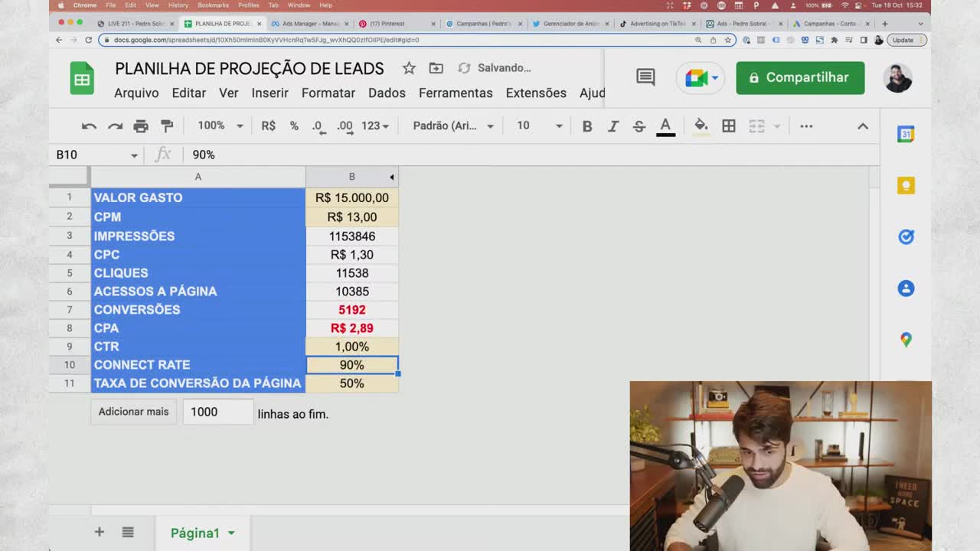Image resolution: width=980 pixels, height=551 pixels.
Task: Select the CONVERSÕES value 5192
Action: coord(352,310)
